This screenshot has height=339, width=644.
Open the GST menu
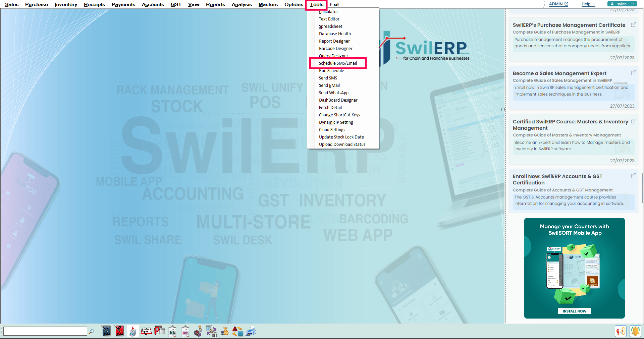[176, 4]
